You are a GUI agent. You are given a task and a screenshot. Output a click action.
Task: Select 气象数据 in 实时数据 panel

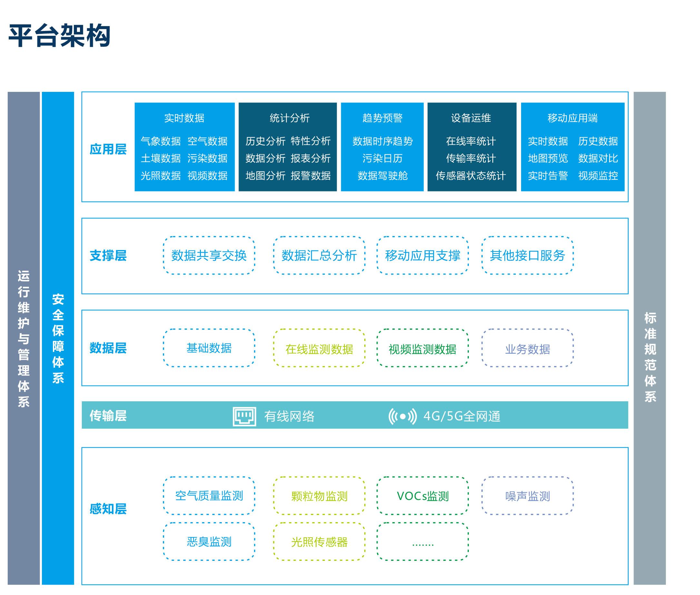[x=161, y=141]
